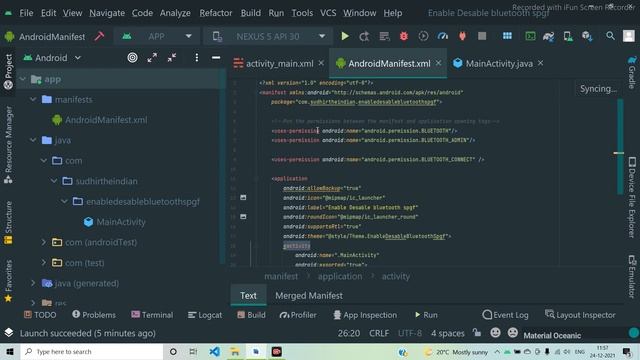Viewport: 640px width, 360px height.
Task: Open the SDK Manager icon
Action: pos(587,36)
